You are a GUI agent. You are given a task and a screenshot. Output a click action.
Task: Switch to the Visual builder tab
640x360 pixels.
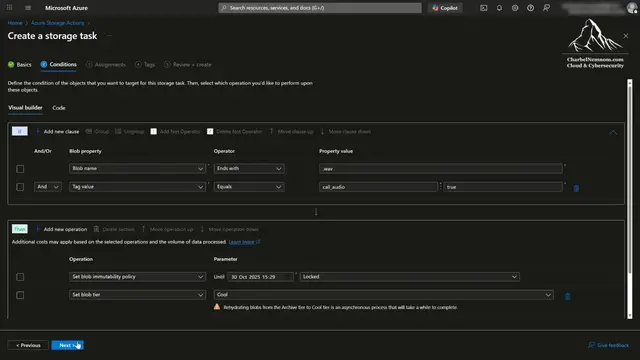point(25,108)
